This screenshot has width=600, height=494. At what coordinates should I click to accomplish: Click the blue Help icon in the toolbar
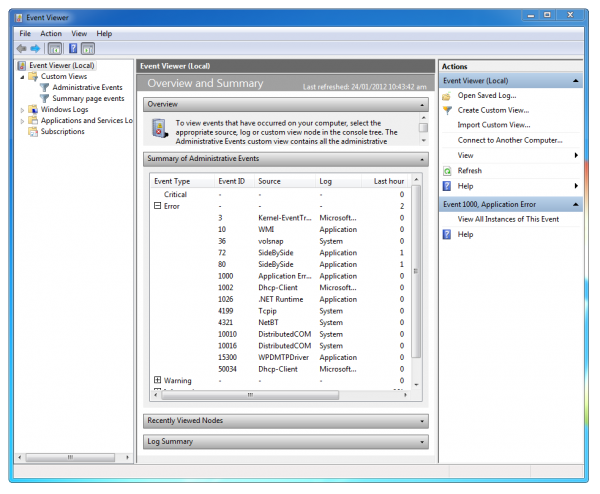71,48
